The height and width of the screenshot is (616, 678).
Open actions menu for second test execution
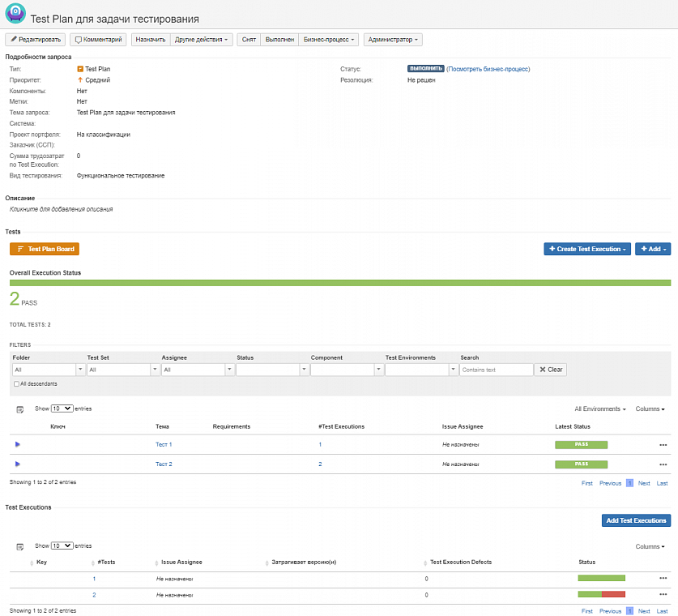tap(663, 594)
